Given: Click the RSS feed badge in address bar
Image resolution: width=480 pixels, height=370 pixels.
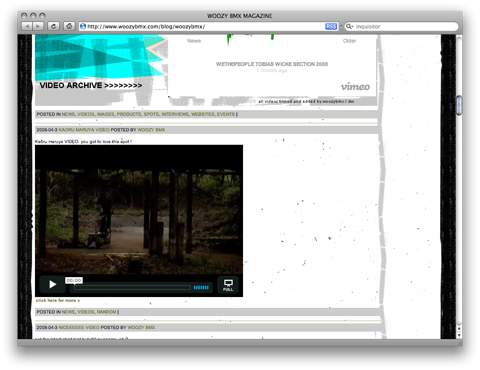Looking at the screenshot, I should (x=331, y=26).
